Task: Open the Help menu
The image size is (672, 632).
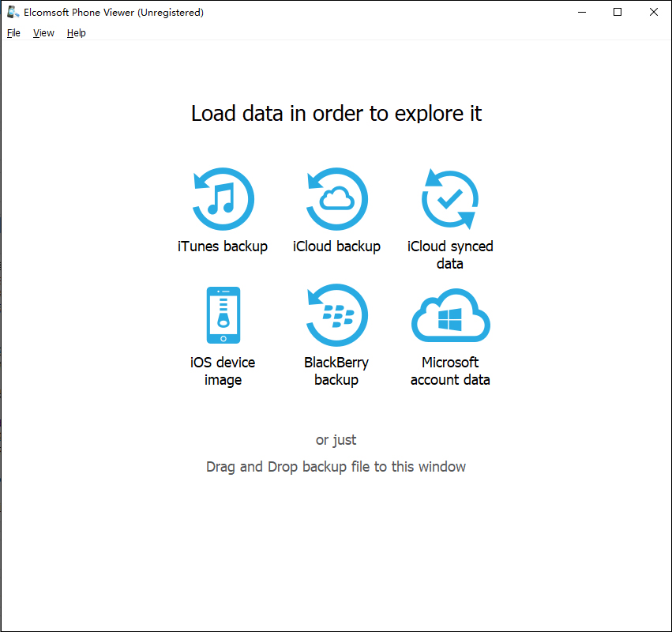Action: tap(77, 33)
